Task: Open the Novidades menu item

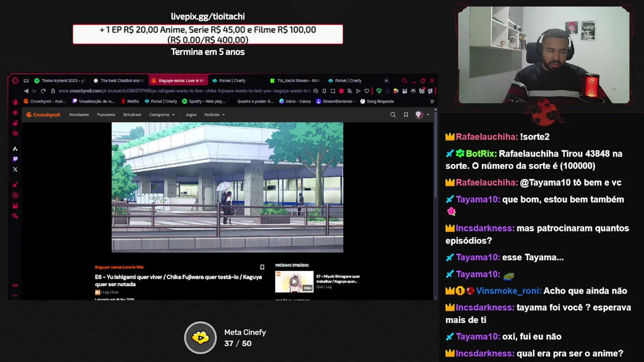Action: click(79, 115)
